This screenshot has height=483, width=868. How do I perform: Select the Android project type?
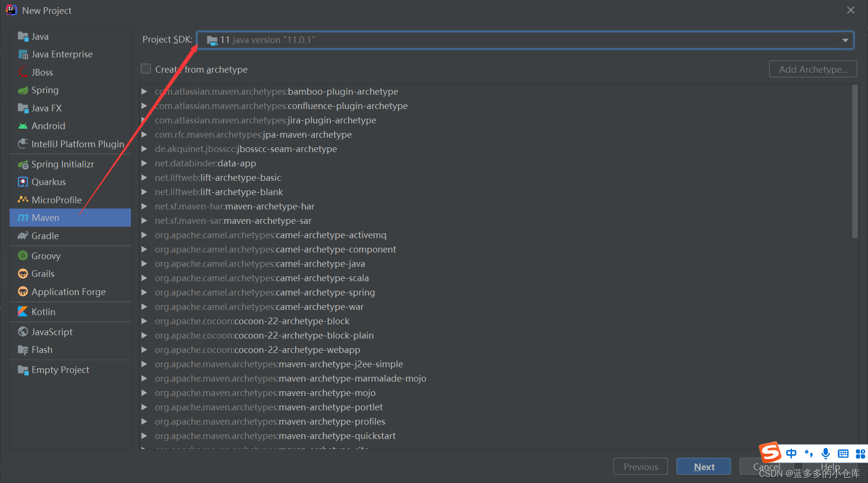(48, 126)
